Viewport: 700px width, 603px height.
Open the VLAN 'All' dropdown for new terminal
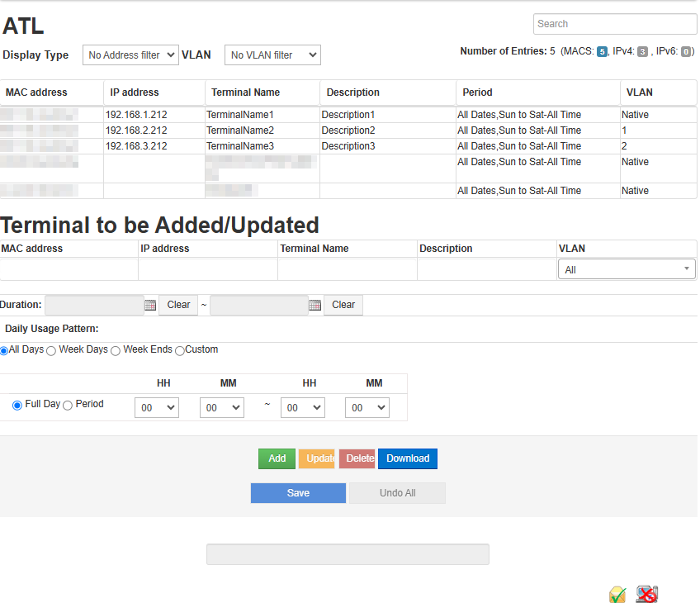click(x=627, y=269)
